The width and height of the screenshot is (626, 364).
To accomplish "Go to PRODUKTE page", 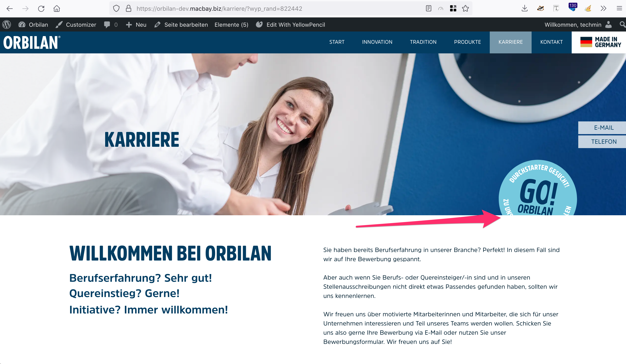I will (x=467, y=42).
